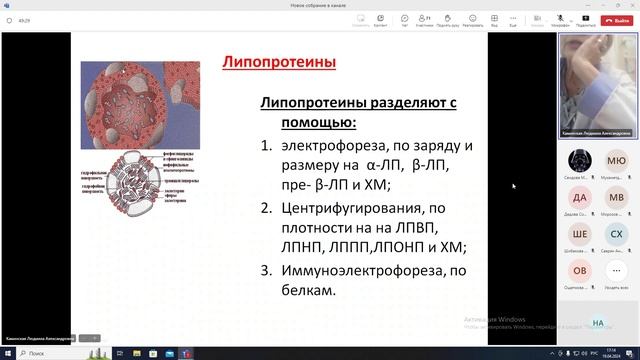
Task: Select the Darth Vader avatar participant
Action: pos(580,161)
